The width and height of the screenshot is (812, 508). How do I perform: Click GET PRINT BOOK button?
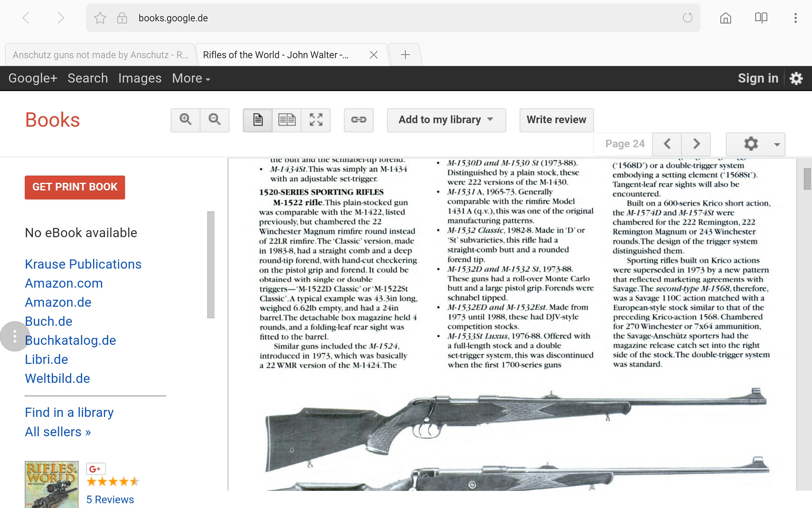(75, 187)
